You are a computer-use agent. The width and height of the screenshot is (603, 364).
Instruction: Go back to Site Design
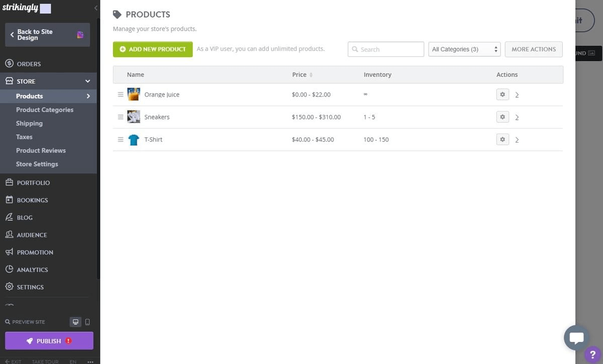[x=47, y=35]
